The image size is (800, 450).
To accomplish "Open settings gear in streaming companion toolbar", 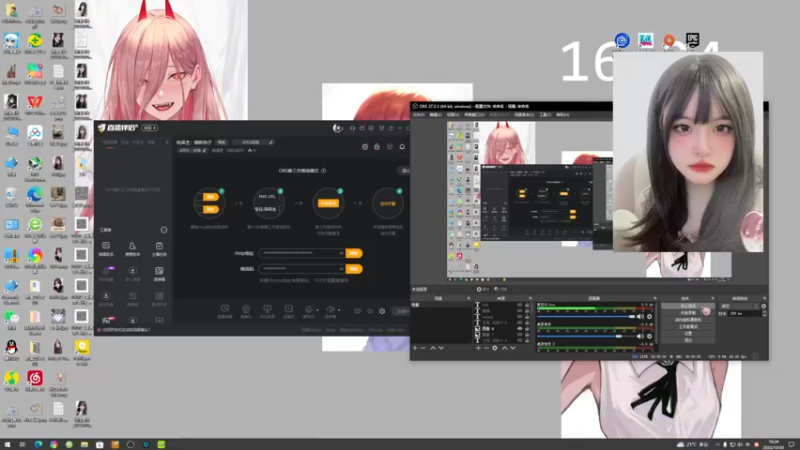I will pos(382,311).
